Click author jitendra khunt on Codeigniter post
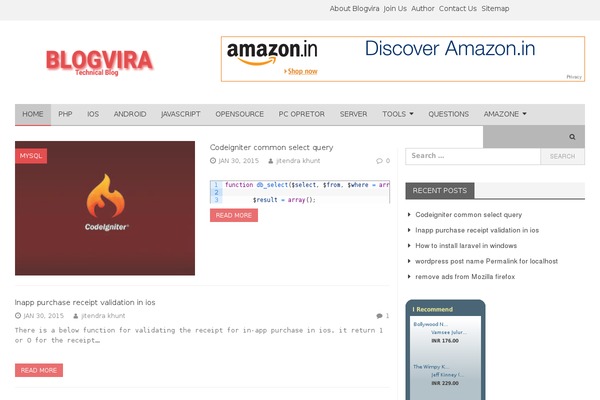The height and width of the screenshot is (400, 600). pos(298,161)
